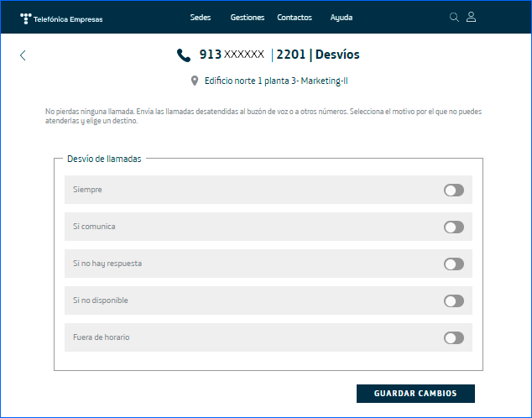Switch on Si no disponible forwarding
The height and width of the screenshot is (418, 532).
click(453, 301)
